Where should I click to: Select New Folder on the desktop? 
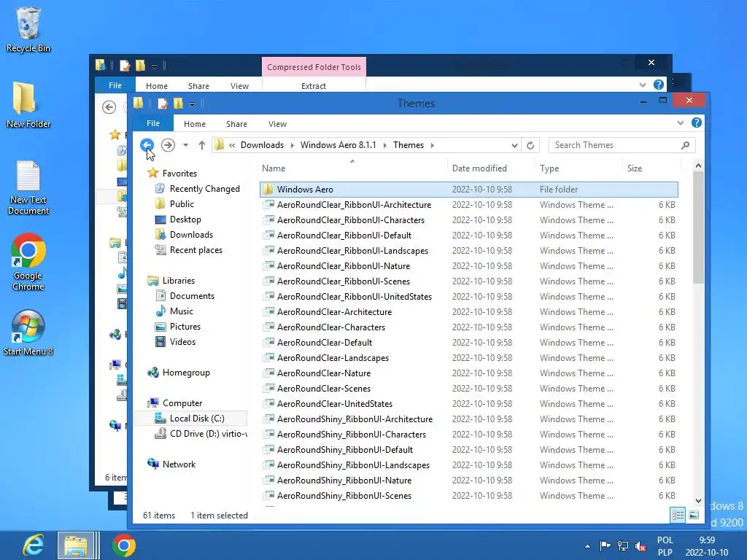coord(28,105)
